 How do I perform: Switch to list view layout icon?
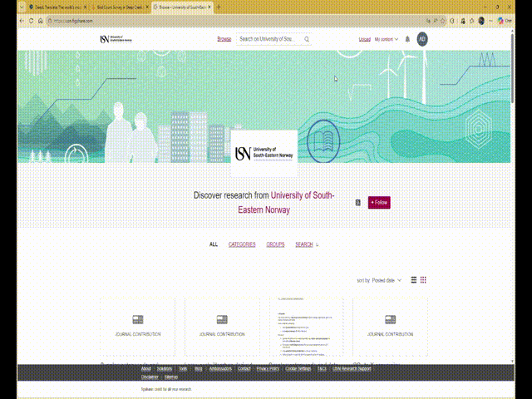point(414,280)
